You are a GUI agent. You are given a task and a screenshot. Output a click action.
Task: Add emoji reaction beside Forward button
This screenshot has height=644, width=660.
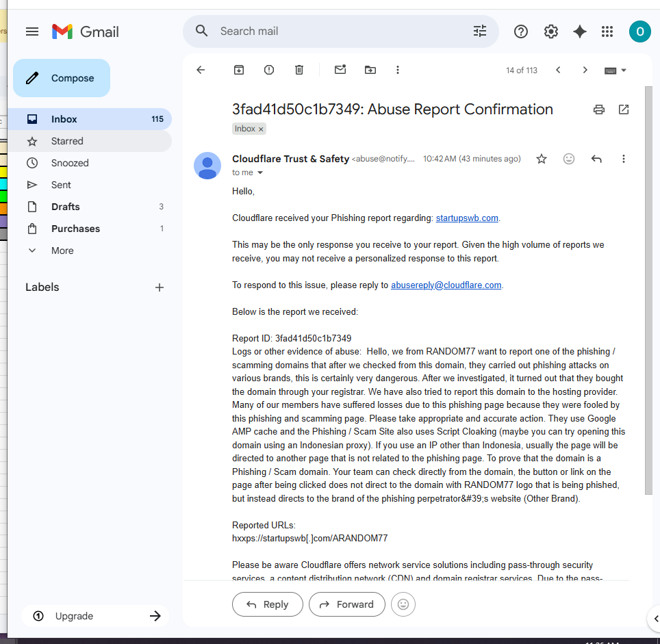click(x=403, y=604)
